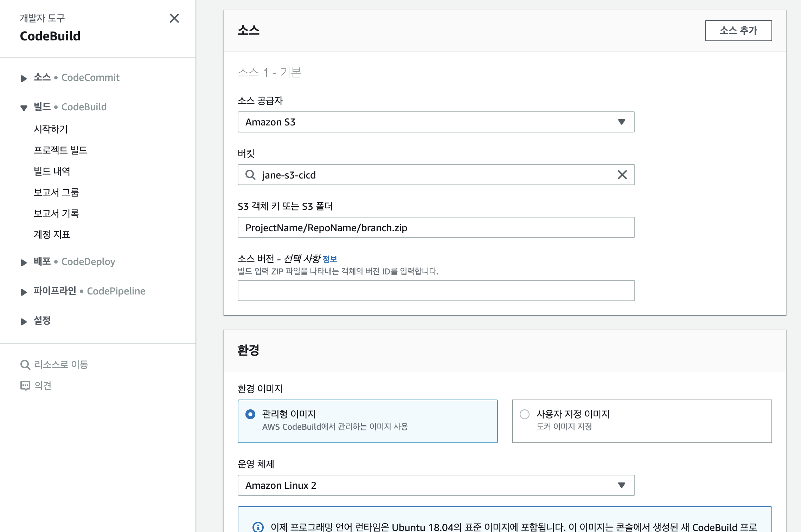Close the CodeBuild sidebar with X icon

[174, 18]
